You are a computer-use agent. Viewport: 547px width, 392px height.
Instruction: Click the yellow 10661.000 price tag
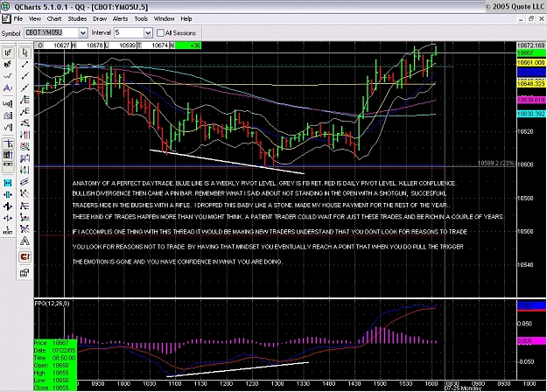(531, 62)
